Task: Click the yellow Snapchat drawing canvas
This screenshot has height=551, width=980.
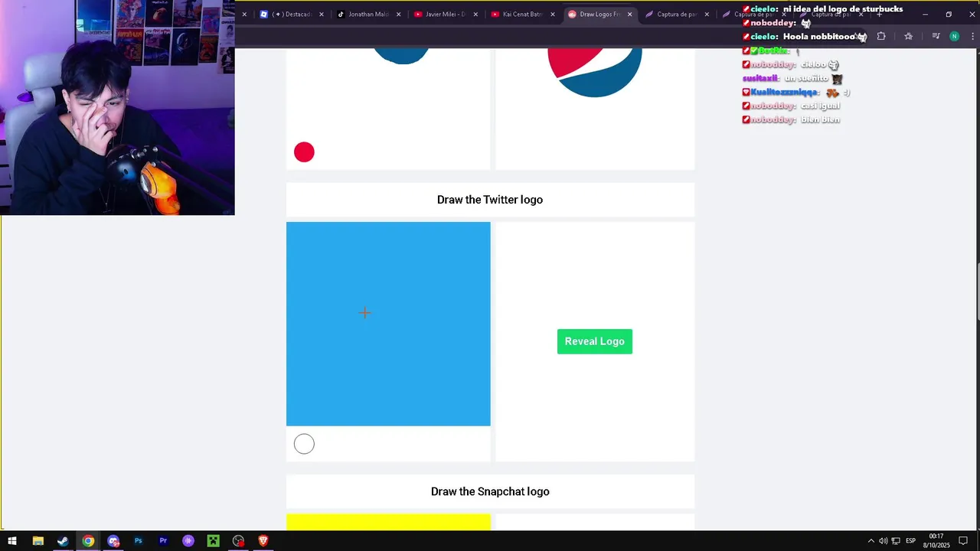Action: pyautogui.click(x=388, y=523)
